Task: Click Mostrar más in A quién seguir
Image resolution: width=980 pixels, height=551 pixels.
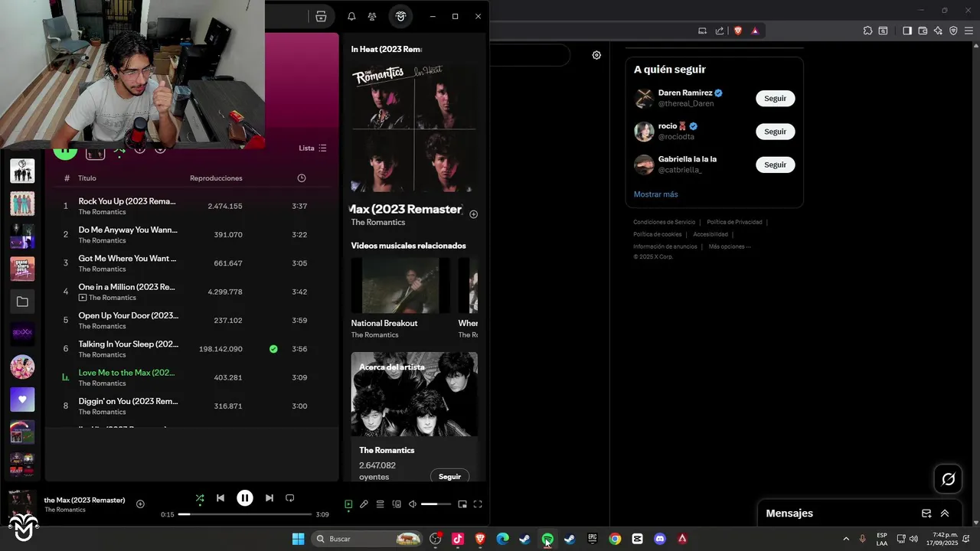Action: click(655, 194)
